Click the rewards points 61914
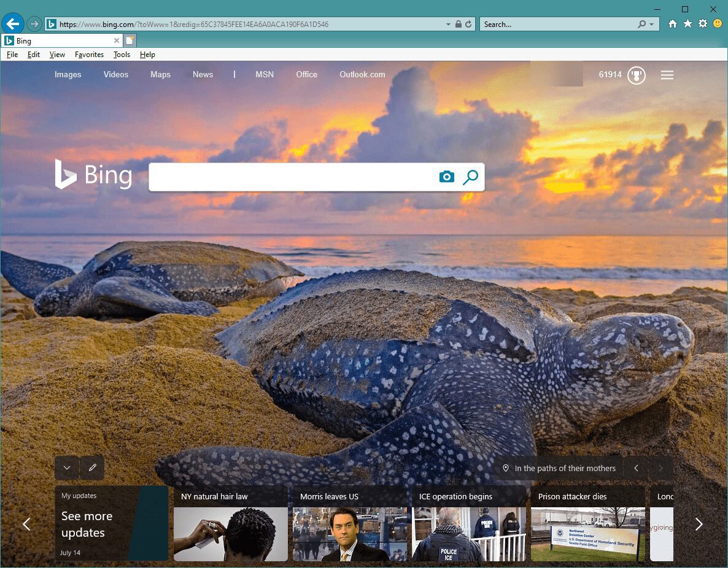This screenshot has height=568, width=728. [x=610, y=74]
